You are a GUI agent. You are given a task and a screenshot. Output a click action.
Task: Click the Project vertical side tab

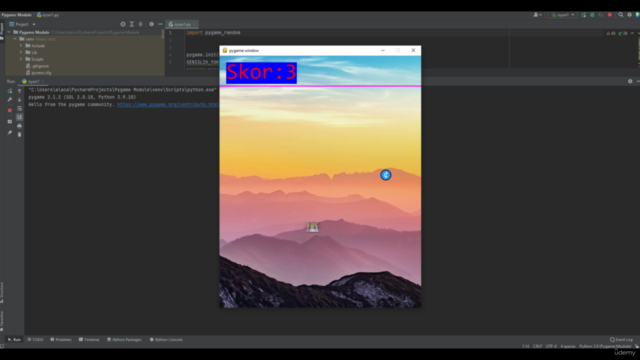click(2, 31)
